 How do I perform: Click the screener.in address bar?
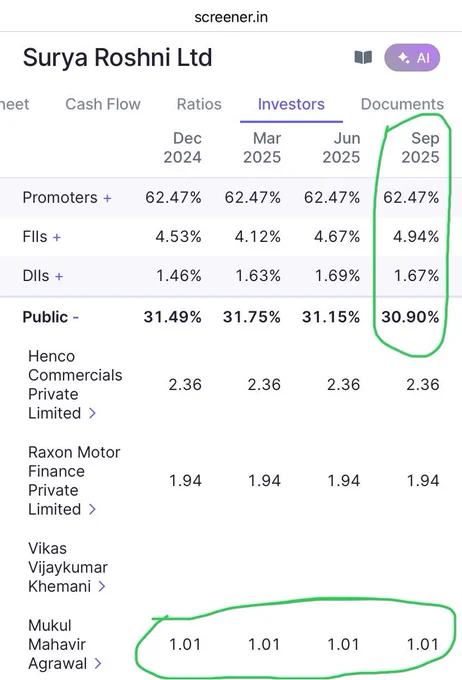[231, 17]
